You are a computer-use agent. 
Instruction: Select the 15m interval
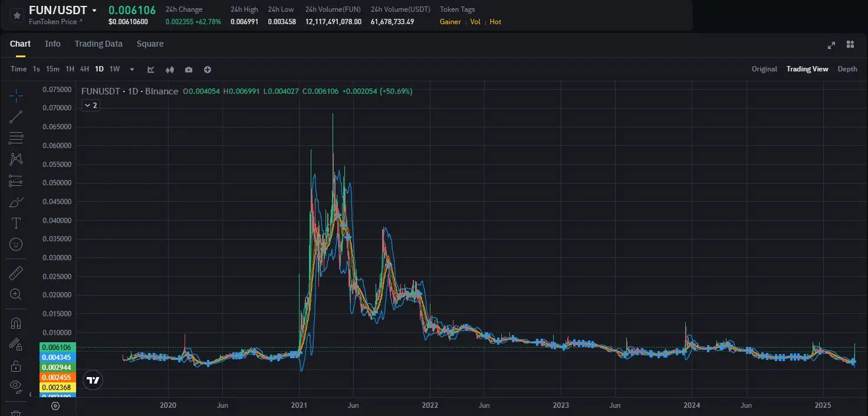click(x=52, y=69)
